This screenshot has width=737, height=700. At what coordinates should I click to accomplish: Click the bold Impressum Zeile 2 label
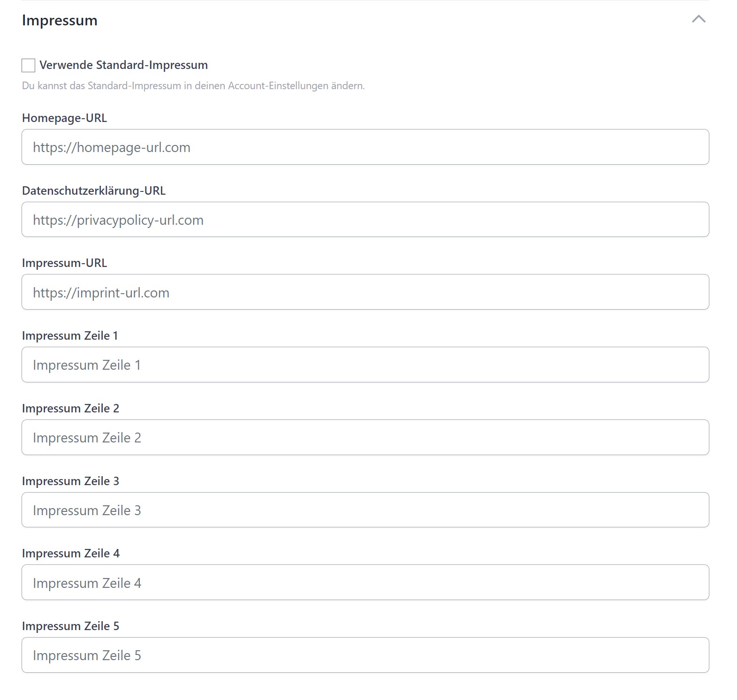(x=70, y=409)
